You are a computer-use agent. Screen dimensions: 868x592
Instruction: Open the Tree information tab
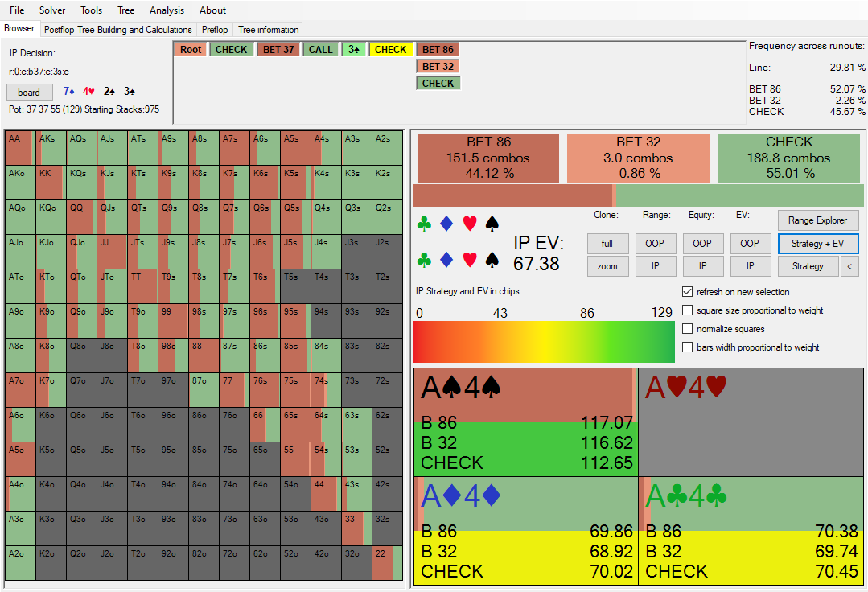click(268, 30)
